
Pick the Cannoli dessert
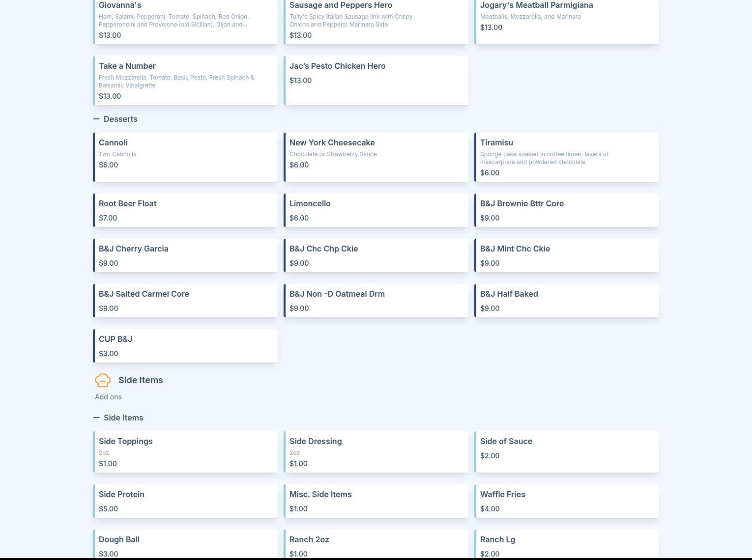pyautogui.click(x=185, y=157)
